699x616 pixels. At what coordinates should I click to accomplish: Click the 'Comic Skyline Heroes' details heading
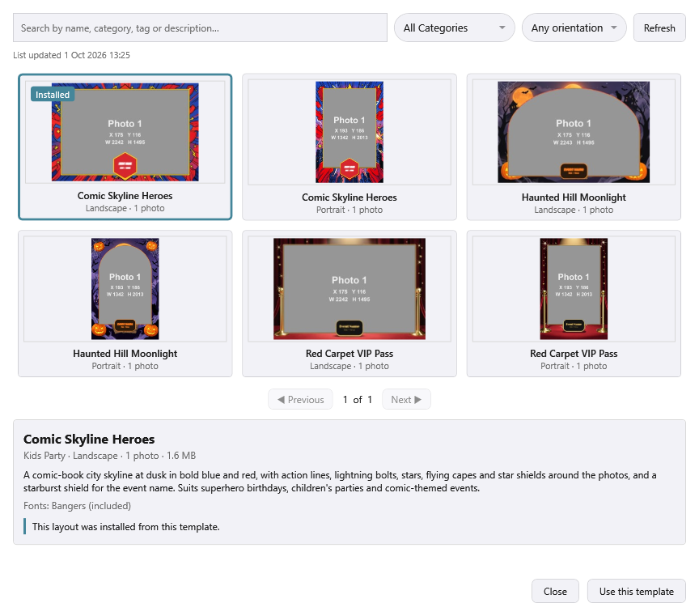point(89,439)
